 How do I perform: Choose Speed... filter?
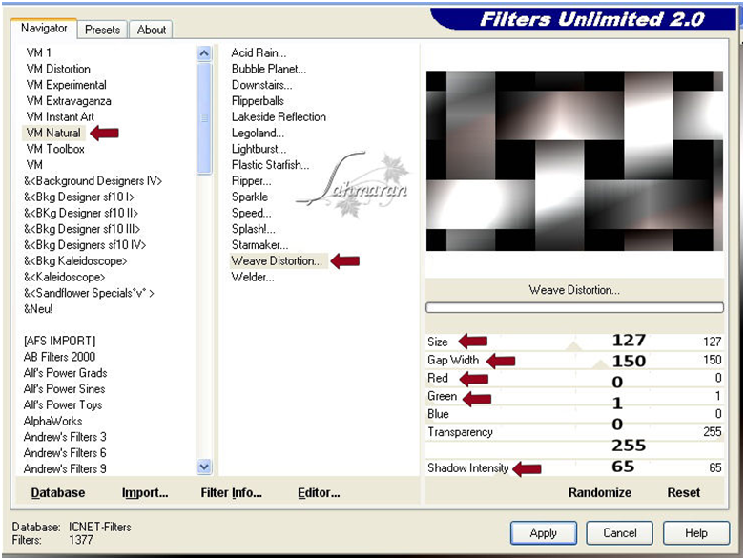251,213
